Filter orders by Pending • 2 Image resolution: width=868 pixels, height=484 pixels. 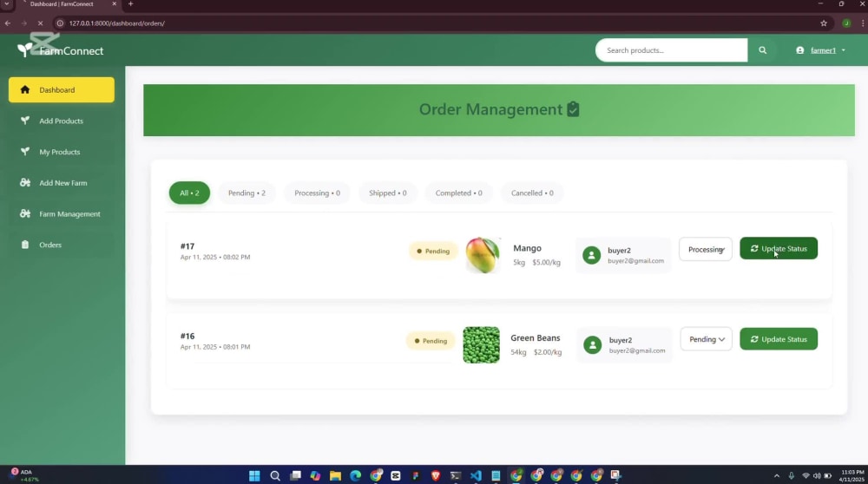click(x=247, y=193)
